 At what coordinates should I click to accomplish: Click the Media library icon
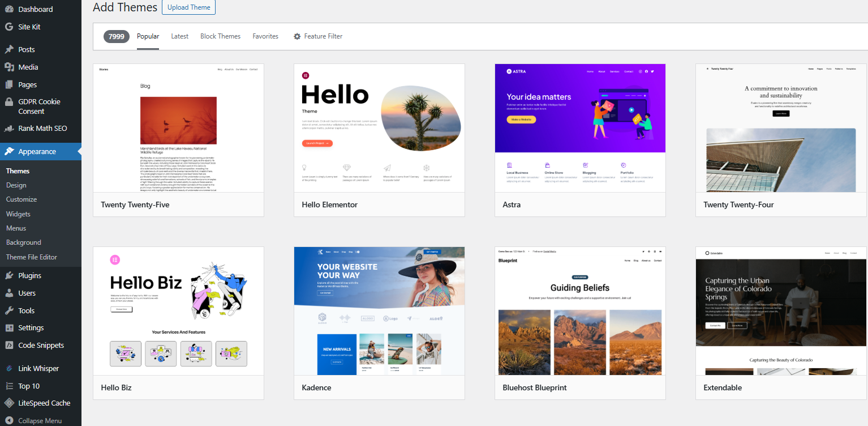coord(9,67)
